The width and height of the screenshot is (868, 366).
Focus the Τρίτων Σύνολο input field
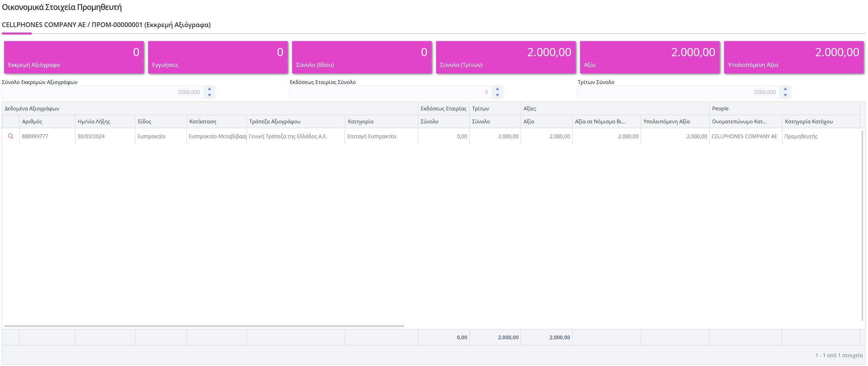679,92
